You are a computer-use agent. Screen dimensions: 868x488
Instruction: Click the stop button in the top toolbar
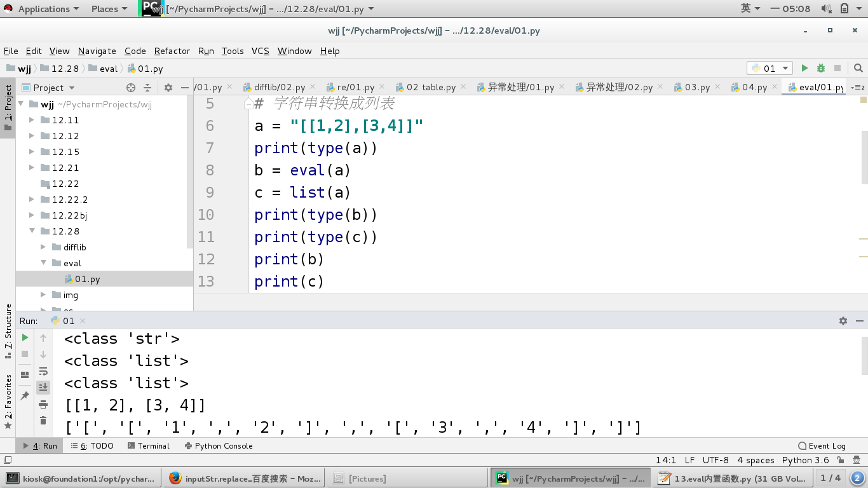(837, 68)
